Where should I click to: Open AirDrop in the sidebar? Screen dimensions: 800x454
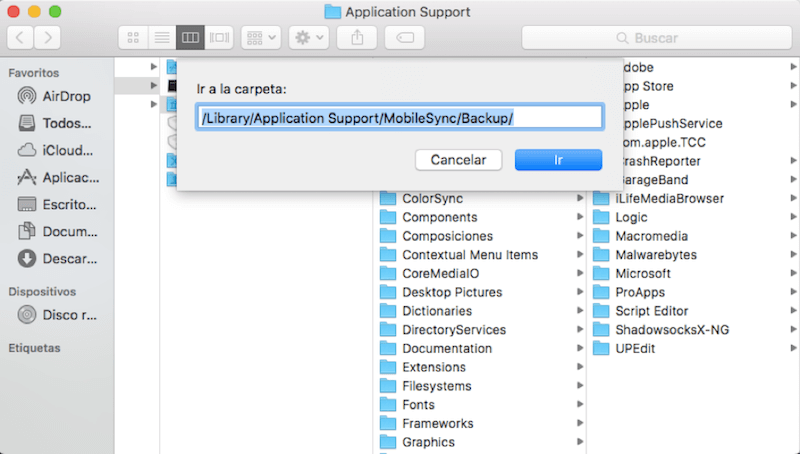pyautogui.click(x=56, y=96)
